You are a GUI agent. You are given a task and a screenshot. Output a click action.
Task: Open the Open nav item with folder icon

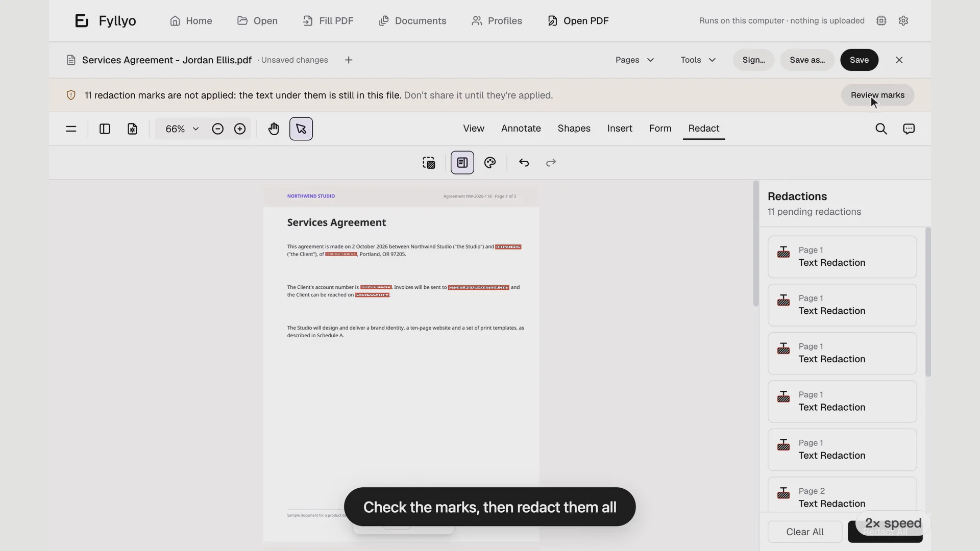point(257,21)
